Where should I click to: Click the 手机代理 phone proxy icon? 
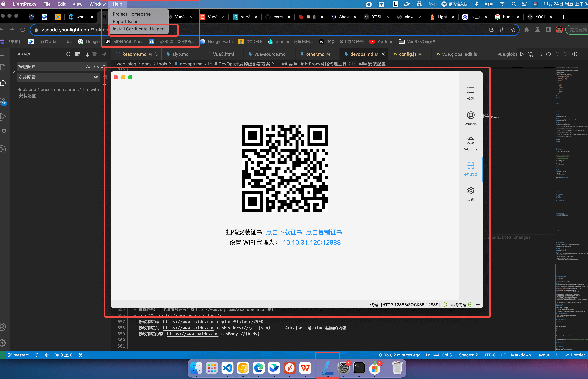pyautogui.click(x=470, y=166)
